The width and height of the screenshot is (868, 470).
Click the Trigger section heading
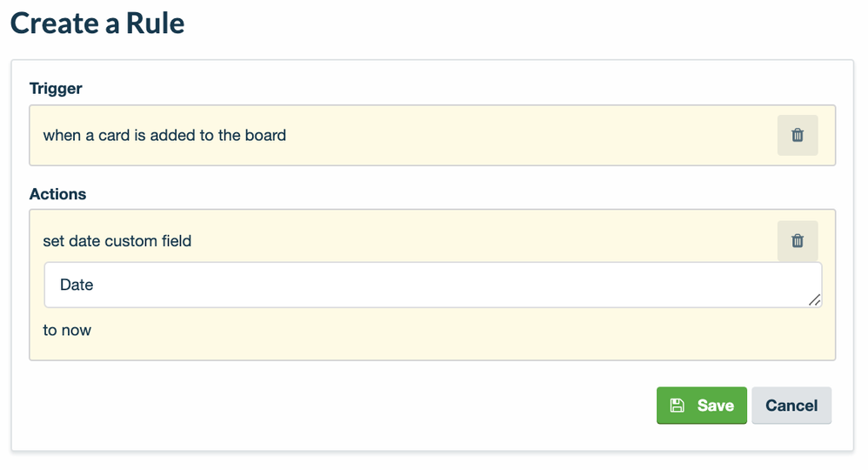coord(56,89)
